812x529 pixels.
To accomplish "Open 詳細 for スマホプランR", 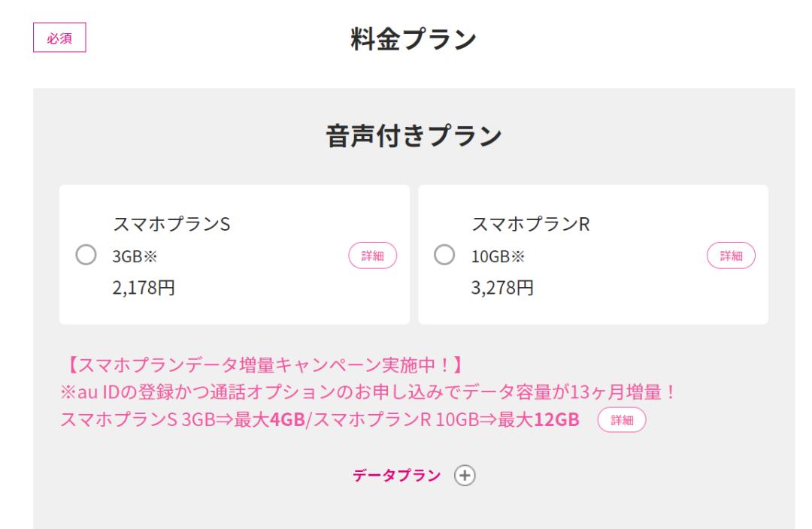I will [731, 255].
